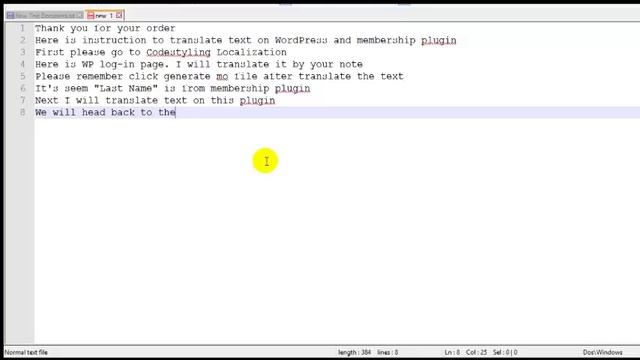Image resolution: width=640 pixels, height=360 pixels.
Task: Click the word 'WordPress' on line 2
Action: [301, 40]
